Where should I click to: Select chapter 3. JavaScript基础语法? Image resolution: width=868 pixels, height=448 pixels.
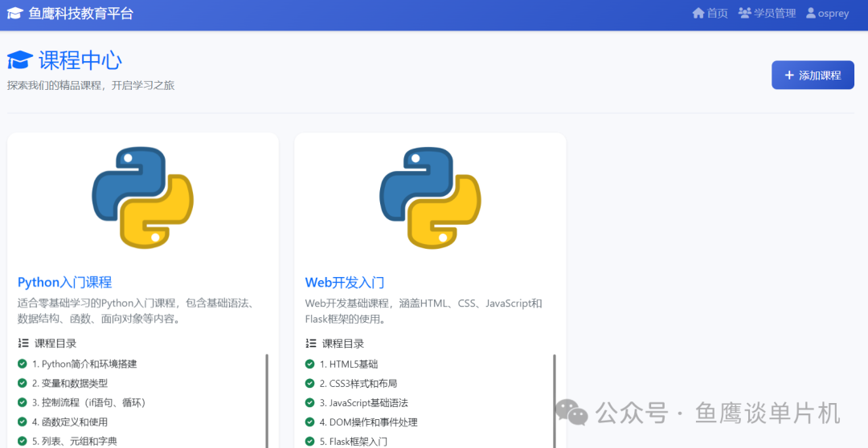(364, 403)
